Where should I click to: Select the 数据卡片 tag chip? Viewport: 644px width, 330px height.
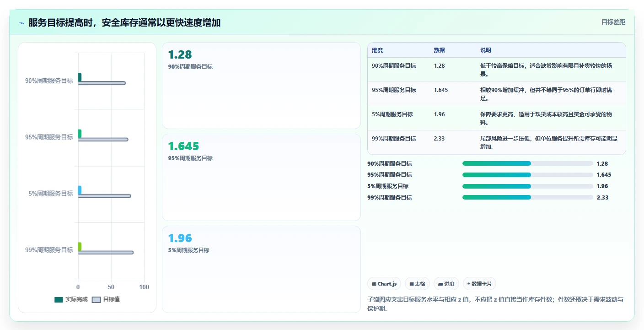pyautogui.click(x=479, y=284)
